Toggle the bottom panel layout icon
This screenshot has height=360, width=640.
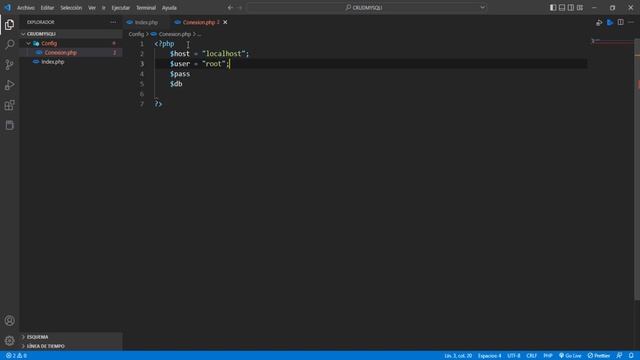[x=562, y=7]
